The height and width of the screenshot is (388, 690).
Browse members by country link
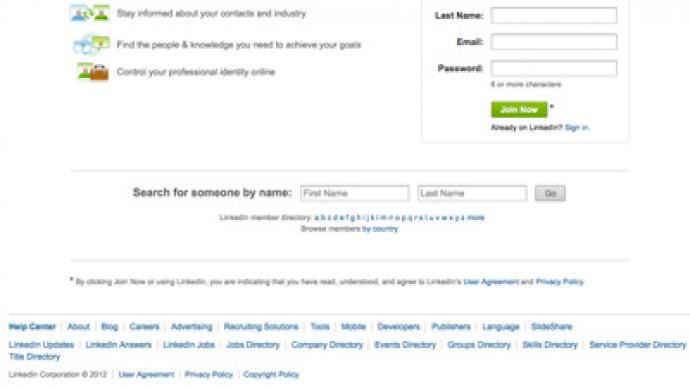coord(380,229)
